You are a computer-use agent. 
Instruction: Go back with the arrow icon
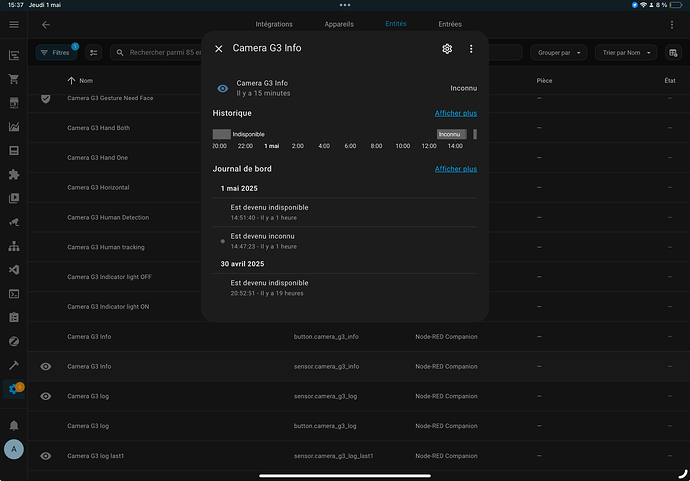pos(46,24)
